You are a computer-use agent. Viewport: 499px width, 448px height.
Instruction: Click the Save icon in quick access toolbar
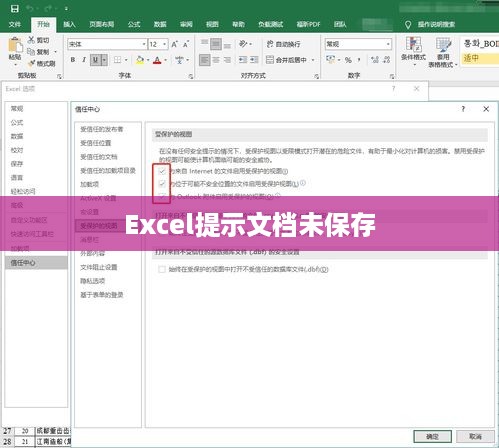coord(15,9)
